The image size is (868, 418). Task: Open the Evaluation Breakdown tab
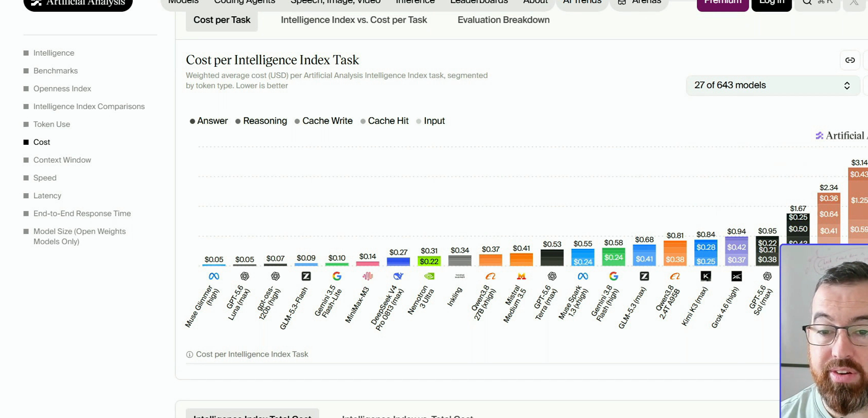tap(503, 20)
